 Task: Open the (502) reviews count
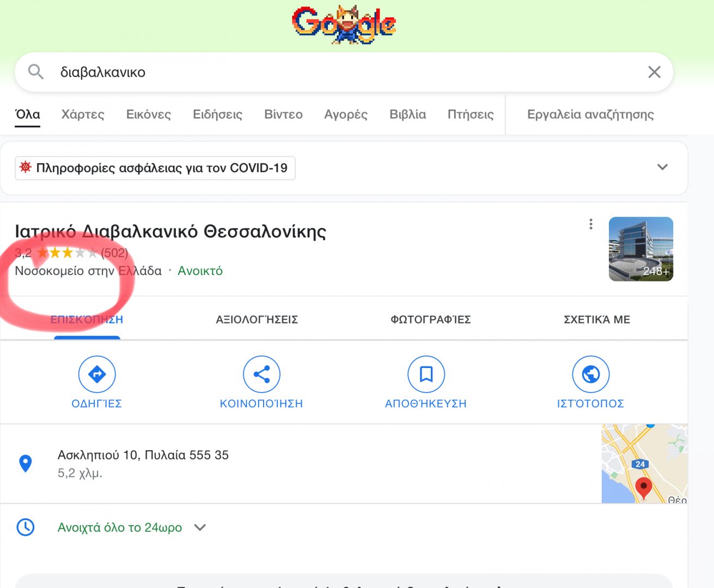click(x=114, y=253)
